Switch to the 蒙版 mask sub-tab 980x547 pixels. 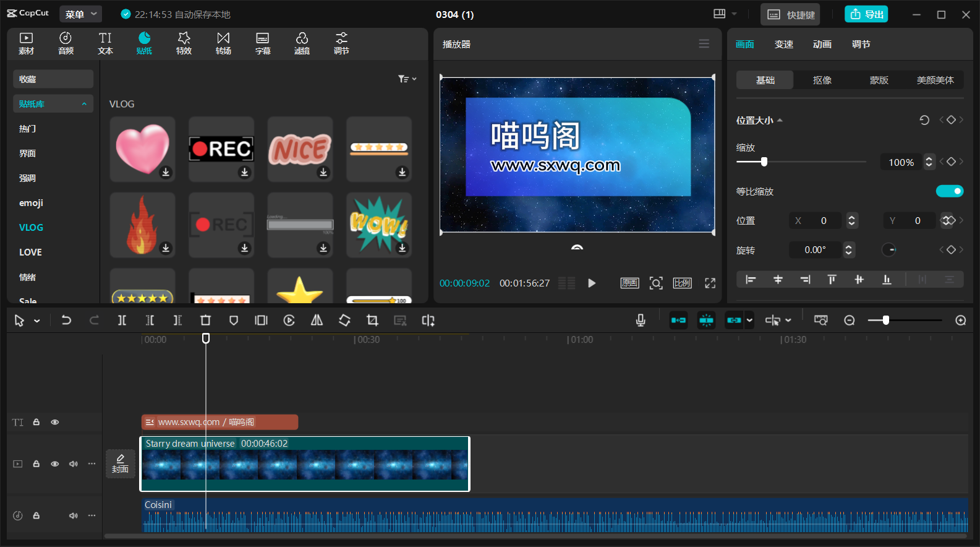[x=879, y=80]
